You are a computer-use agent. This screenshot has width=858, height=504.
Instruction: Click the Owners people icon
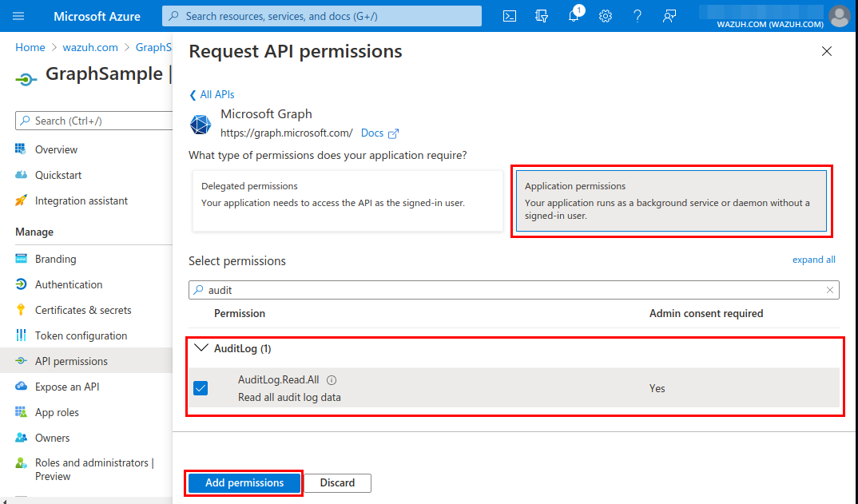pos(21,437)
